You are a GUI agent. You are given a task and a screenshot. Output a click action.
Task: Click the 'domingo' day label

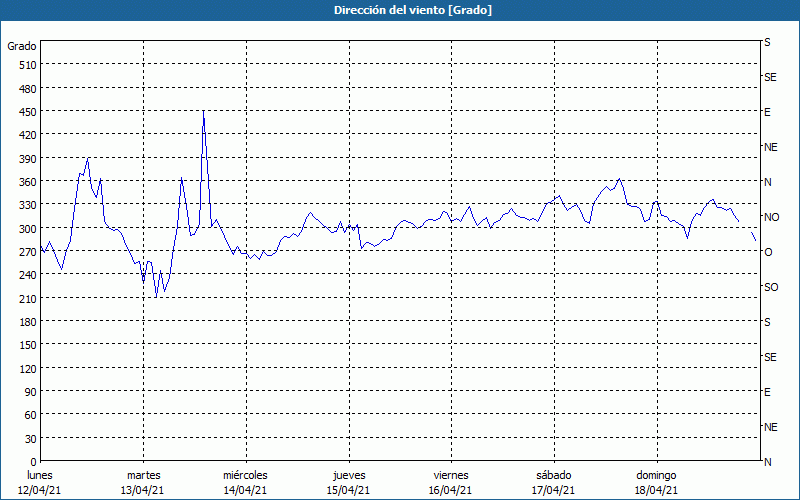[x=657, y=476]
